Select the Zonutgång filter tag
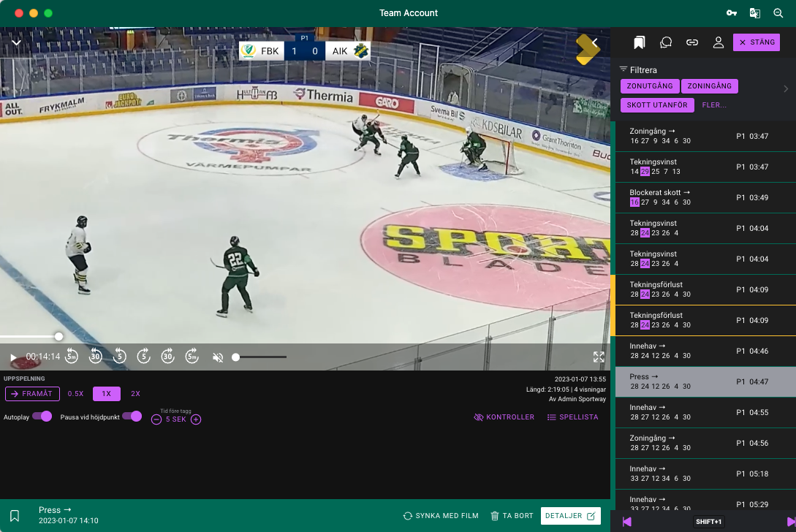The image size is (796, 532). (650, 86)
